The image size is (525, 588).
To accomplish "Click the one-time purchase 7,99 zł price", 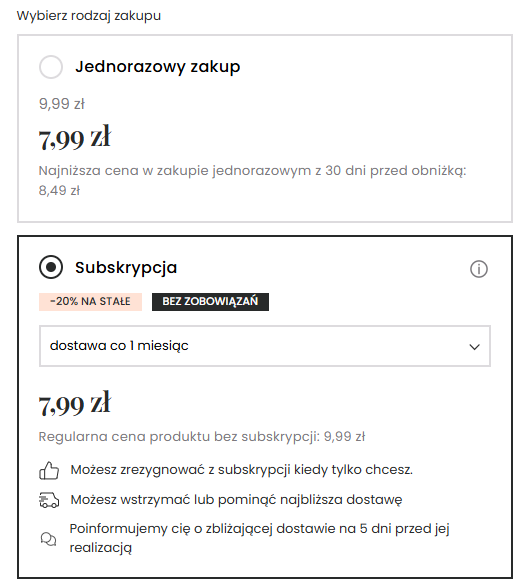I will [75, 138].
